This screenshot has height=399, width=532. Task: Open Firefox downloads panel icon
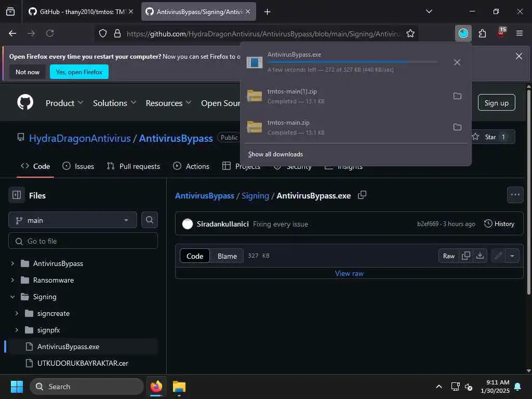463,33
